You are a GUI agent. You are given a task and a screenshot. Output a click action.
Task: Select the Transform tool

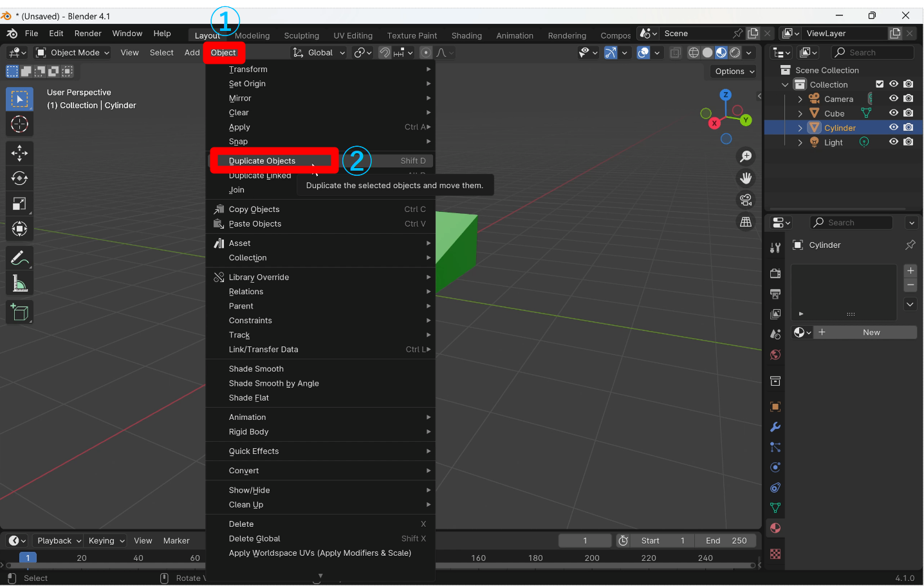19,229
